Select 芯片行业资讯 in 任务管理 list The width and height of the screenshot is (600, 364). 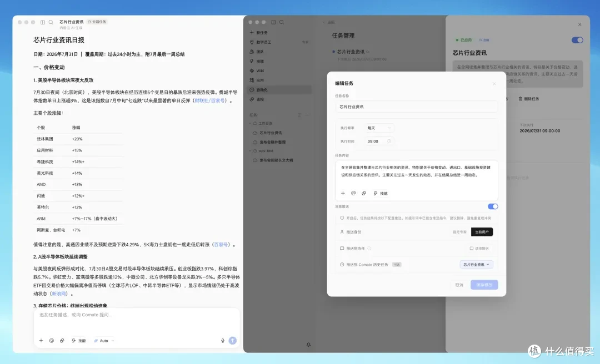(x=351, y=52)
